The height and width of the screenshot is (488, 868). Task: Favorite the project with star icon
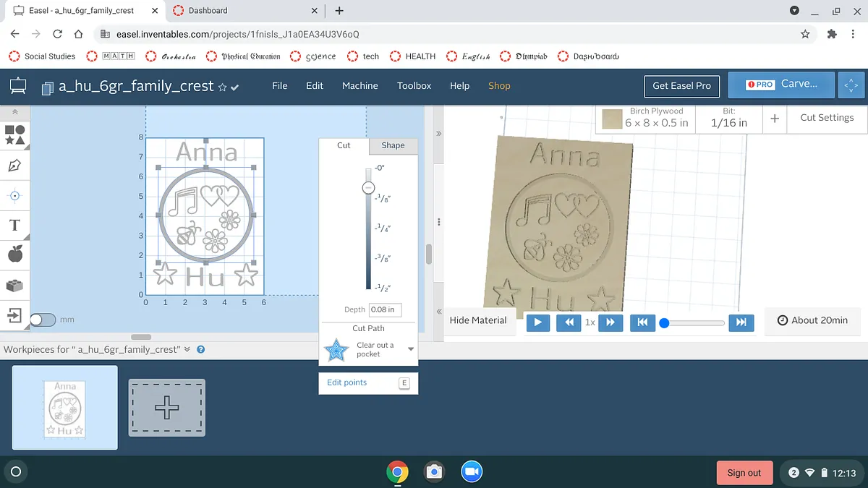pos(223,87)
